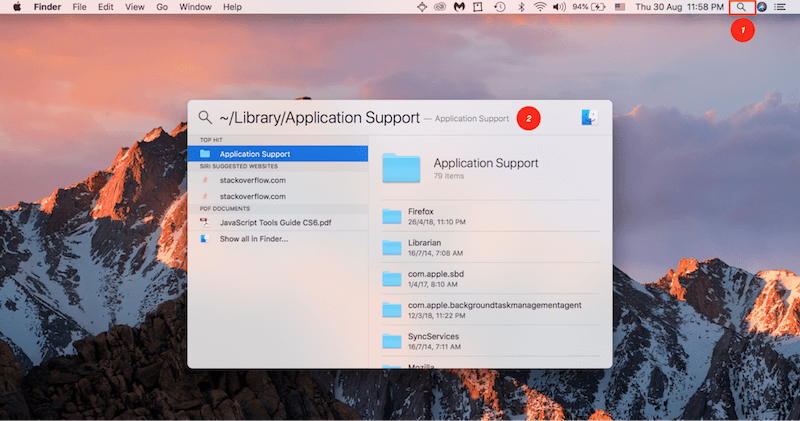Select com.apple.backgroundtaskmanagementagent folder

491,310
